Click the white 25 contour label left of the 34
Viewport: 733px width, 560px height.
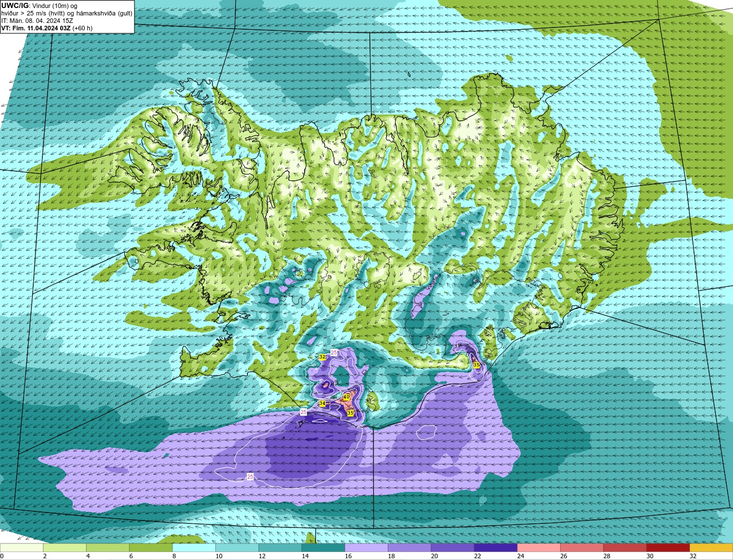[x=304, y=412]
